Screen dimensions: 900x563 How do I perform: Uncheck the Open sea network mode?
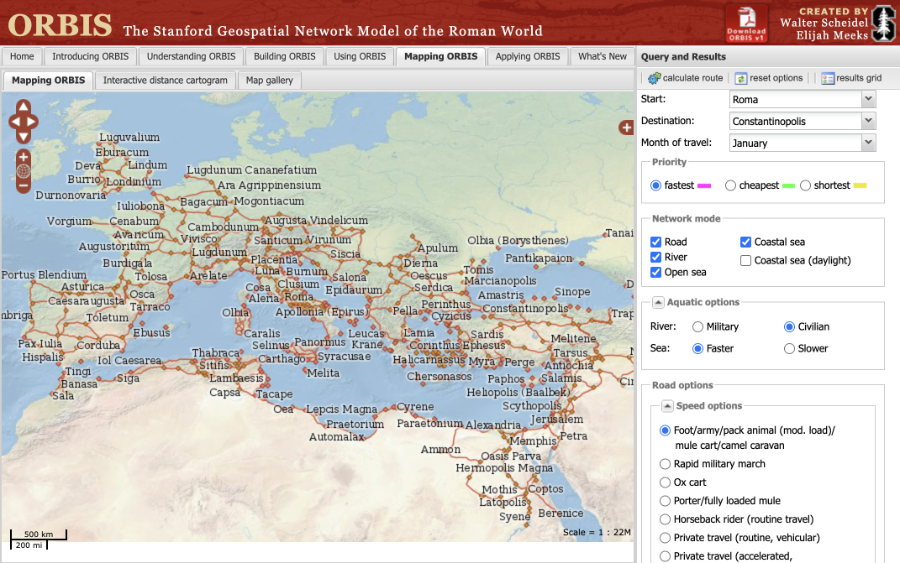[x=656, y=272]
